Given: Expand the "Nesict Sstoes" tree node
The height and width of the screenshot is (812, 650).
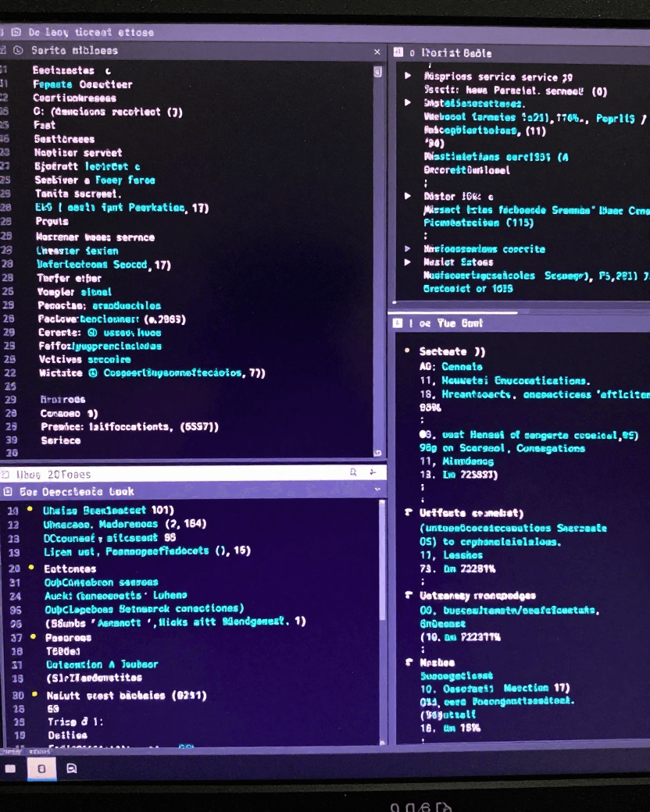Looking at the screenshot, I should (408, 262).
